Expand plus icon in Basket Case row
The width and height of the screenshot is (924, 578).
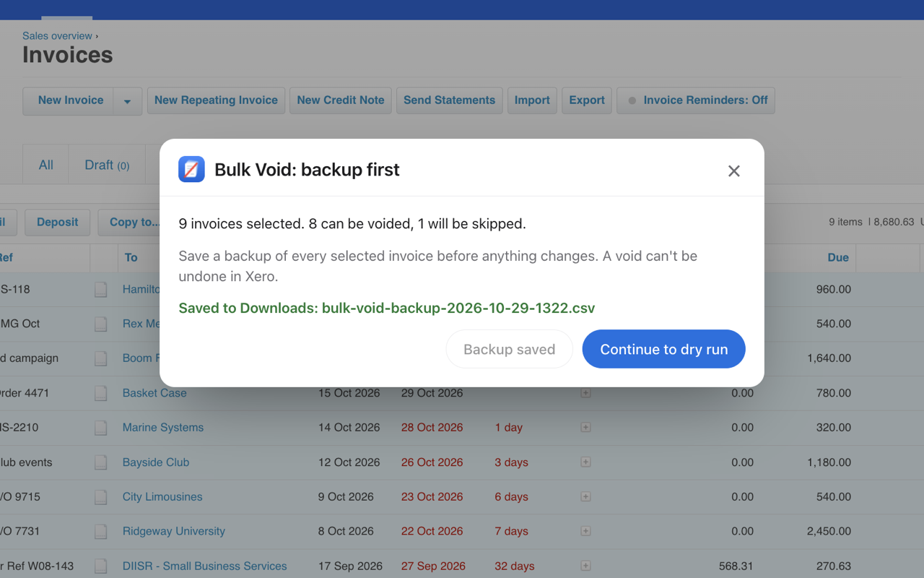585,393
